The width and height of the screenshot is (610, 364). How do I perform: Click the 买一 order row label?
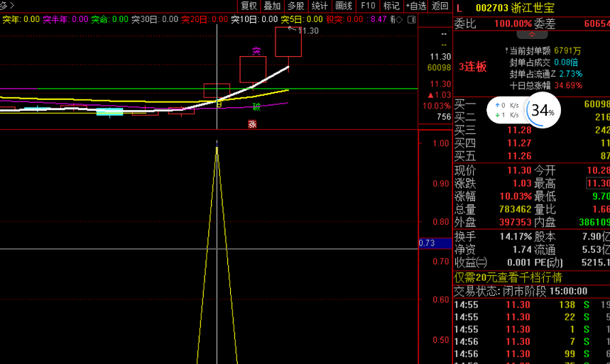coord(465,104)
